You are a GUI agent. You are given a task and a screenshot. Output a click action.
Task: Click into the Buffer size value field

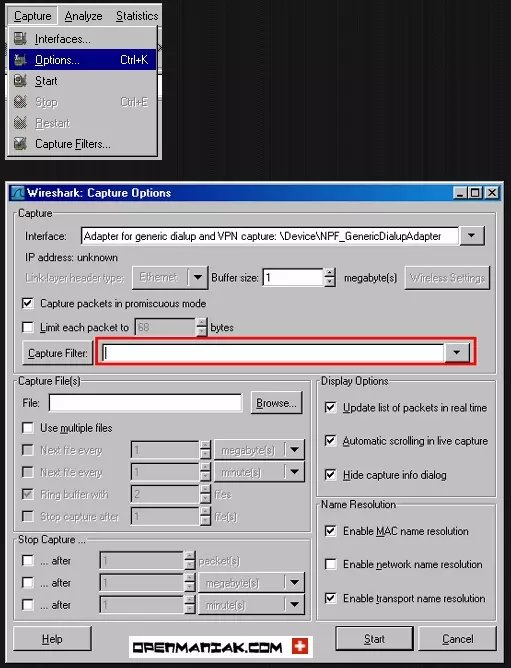[x=293, y=277]
